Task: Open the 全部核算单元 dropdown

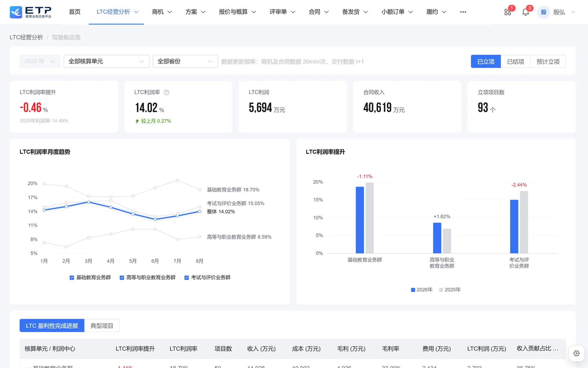Action: [x=106, y=61]
